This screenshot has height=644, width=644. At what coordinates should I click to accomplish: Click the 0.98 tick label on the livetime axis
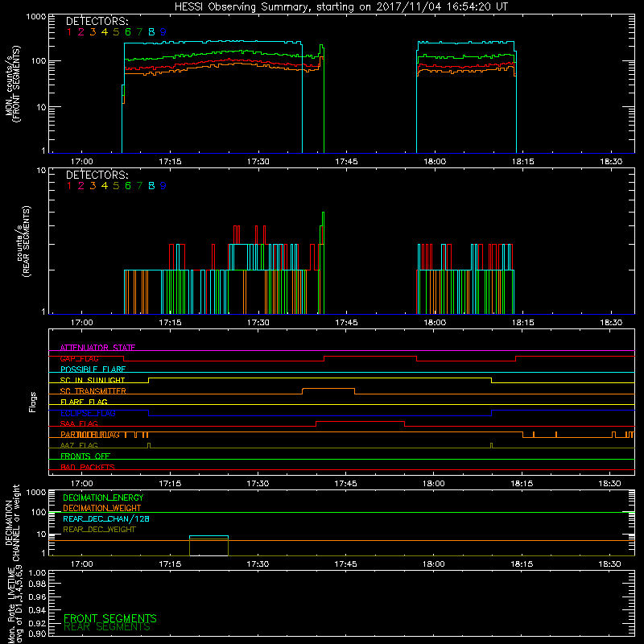[36, 584]
